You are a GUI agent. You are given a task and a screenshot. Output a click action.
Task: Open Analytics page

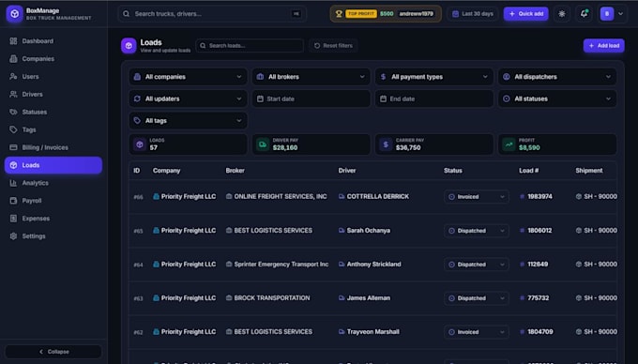pos(53,183)
